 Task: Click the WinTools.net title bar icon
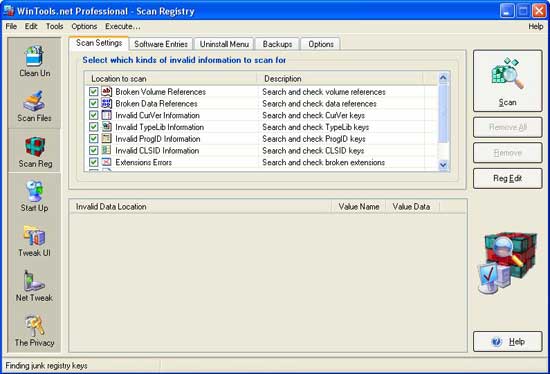click(x=9, y=11)
